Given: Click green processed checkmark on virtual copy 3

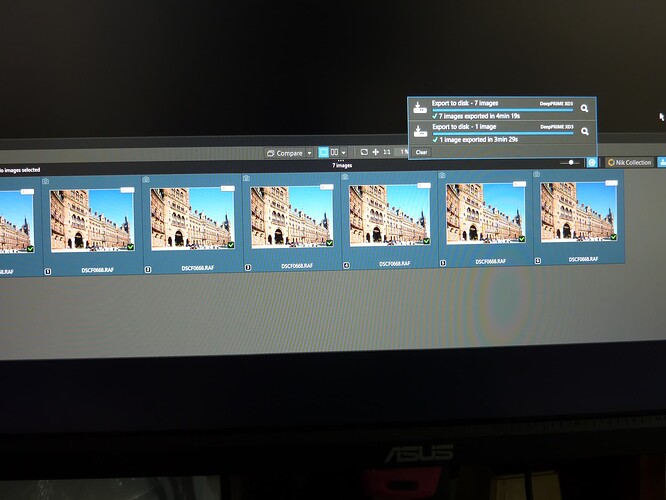Looking at the screenshot, I should point(330,243).
